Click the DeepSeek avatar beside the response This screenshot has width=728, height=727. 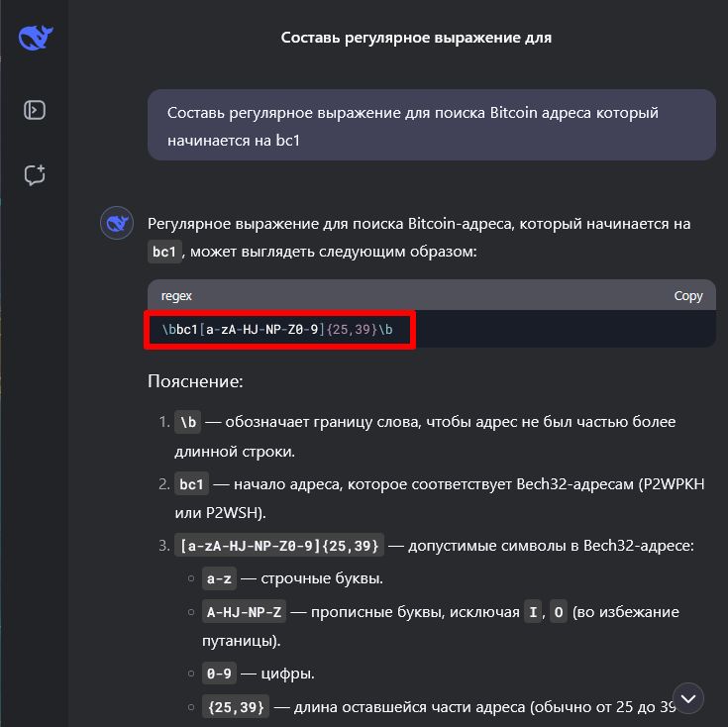tap(117, 225)
